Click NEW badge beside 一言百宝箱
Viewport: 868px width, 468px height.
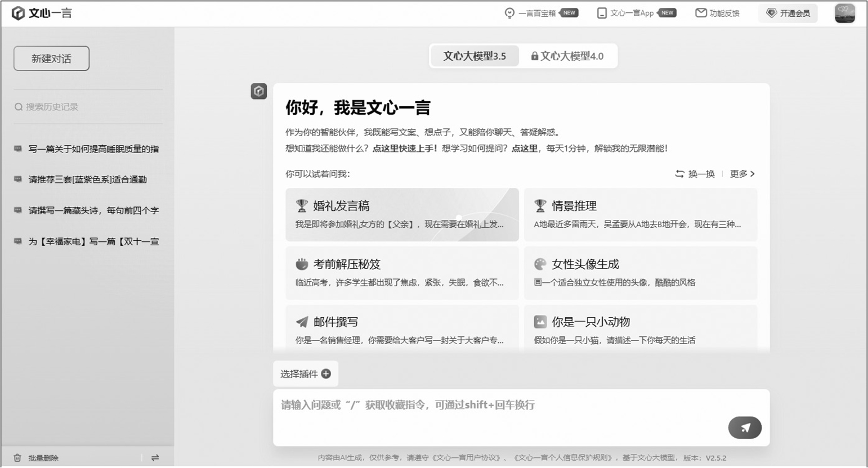point(569,13)
